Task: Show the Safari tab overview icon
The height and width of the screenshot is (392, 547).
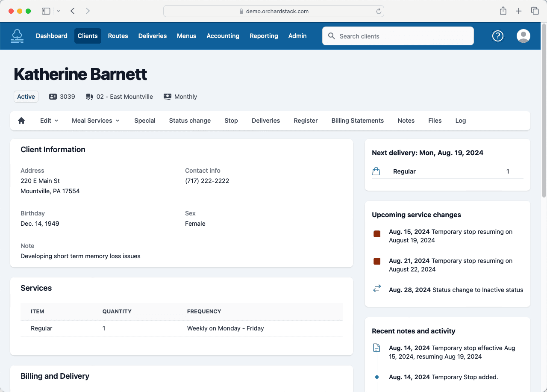Action: click(x=534, y=11)
